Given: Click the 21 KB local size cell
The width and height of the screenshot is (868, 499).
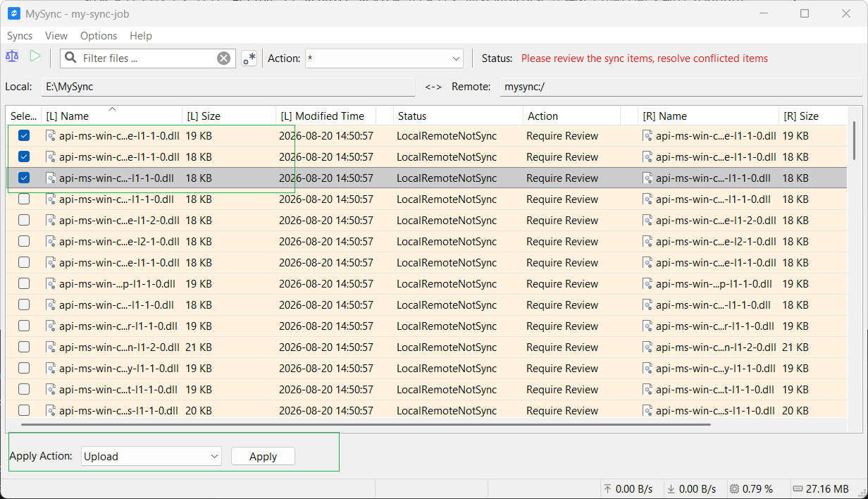Looking at the screenshot, I should coord(199,347).
